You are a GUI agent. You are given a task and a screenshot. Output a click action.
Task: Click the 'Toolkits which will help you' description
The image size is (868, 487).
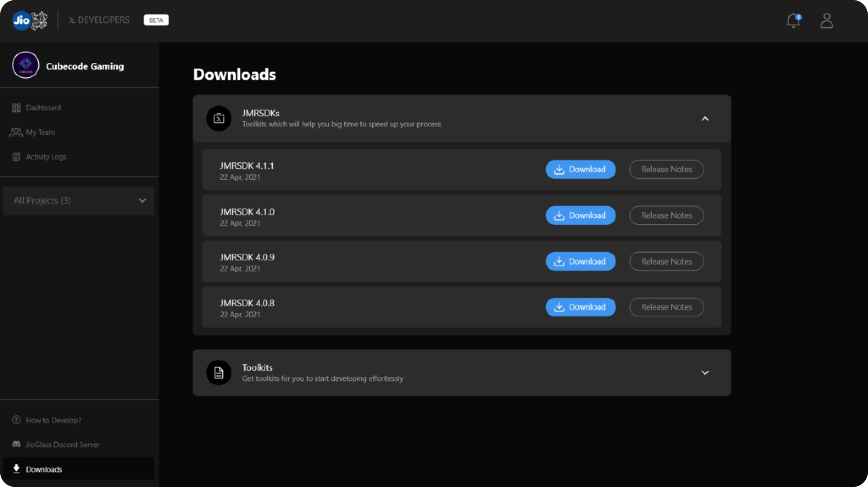(342, 124)
